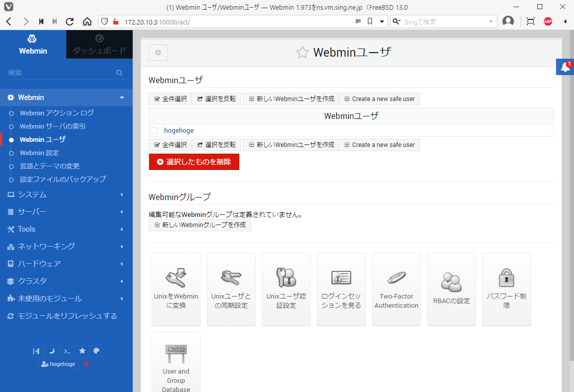Click upper 新しいWebminユーザを作成 button
Image resolution: width=574 pixels, height=392 pixels.
tap(291, 99)
